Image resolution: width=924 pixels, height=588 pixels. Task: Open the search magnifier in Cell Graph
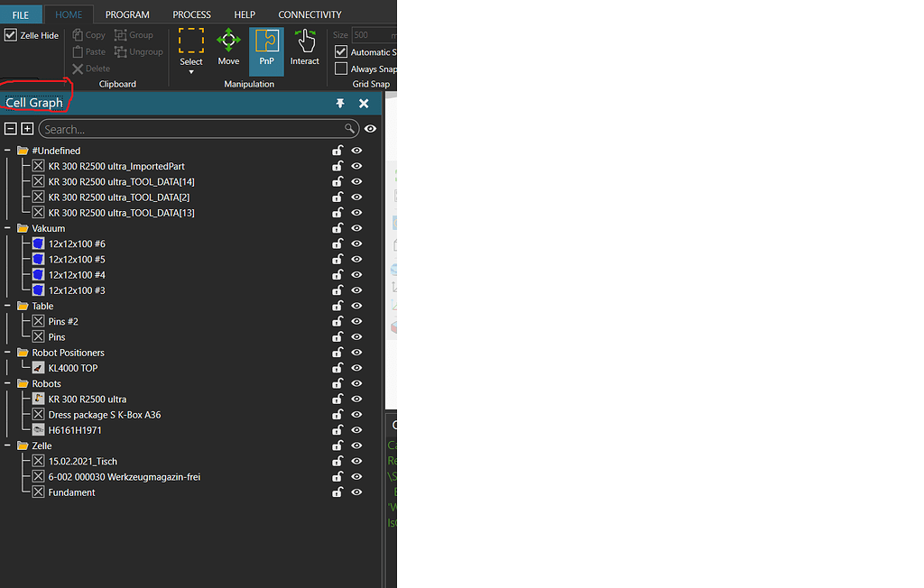click(351, 129)
